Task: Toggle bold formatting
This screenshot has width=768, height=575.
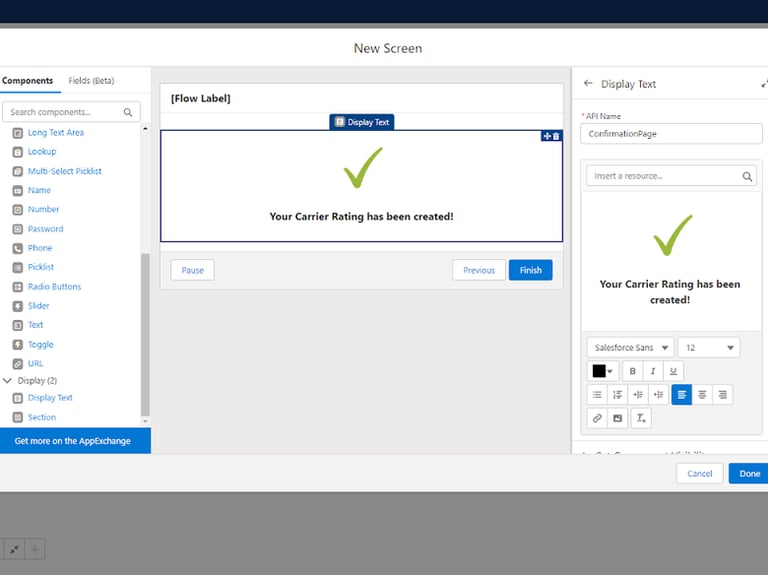Action: [x=632, y=371]
